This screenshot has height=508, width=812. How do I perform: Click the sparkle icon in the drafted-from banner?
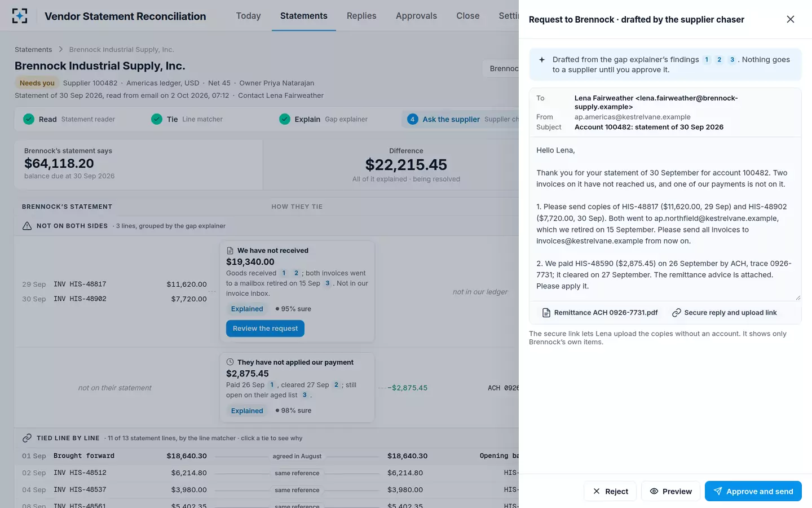[542, 60]
